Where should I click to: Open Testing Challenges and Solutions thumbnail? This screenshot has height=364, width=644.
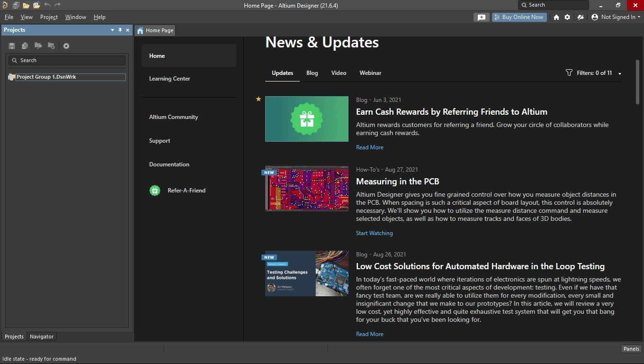point(307,273)
